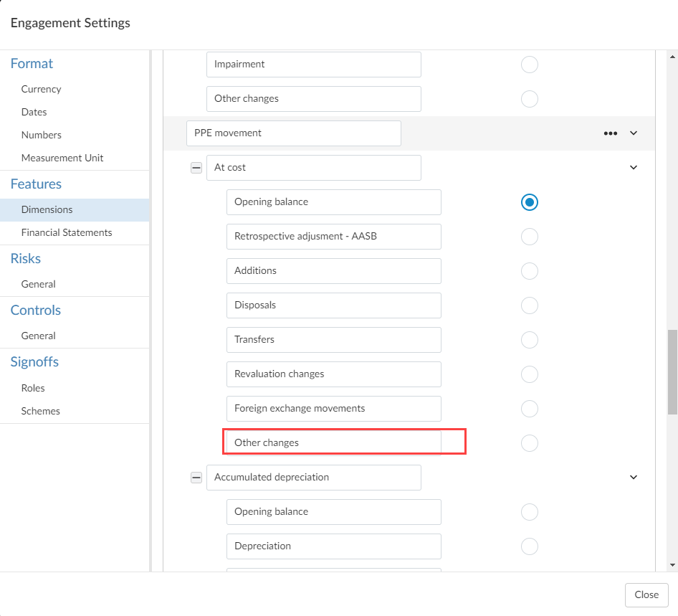678x616 pixels.
Task: Select the Disposals radio button
Action: click(x=530, y=305)
